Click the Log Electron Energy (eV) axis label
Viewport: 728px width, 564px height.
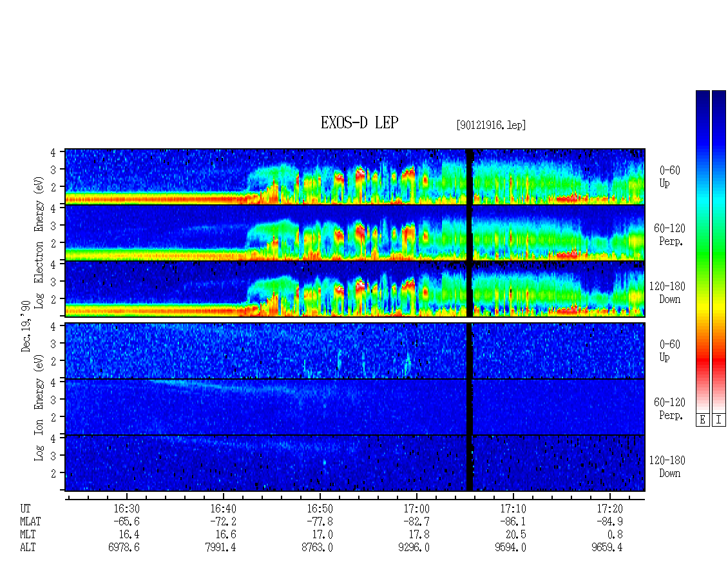point(39,242)
